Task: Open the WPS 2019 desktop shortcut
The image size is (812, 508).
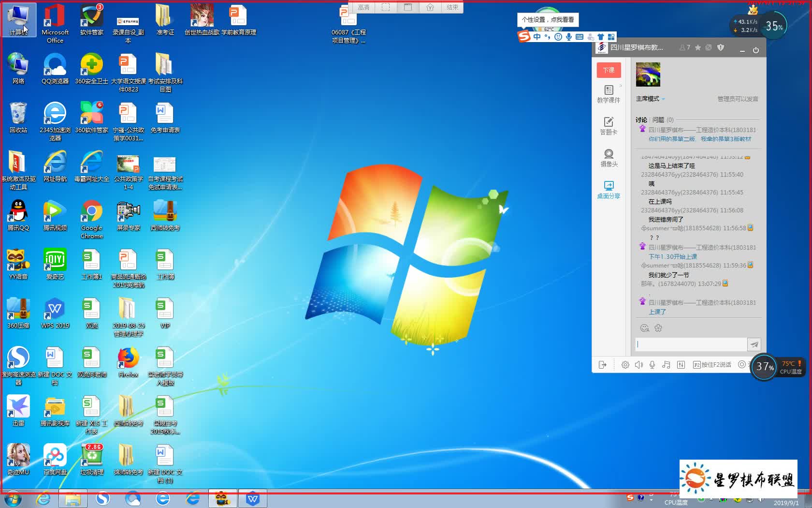Action: (55, 313)
